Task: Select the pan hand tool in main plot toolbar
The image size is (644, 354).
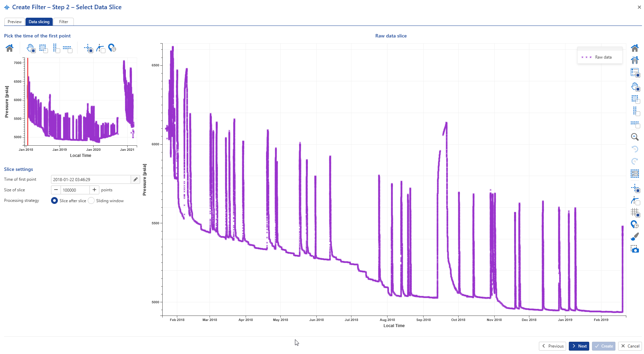Action: [x=635, y=87]
